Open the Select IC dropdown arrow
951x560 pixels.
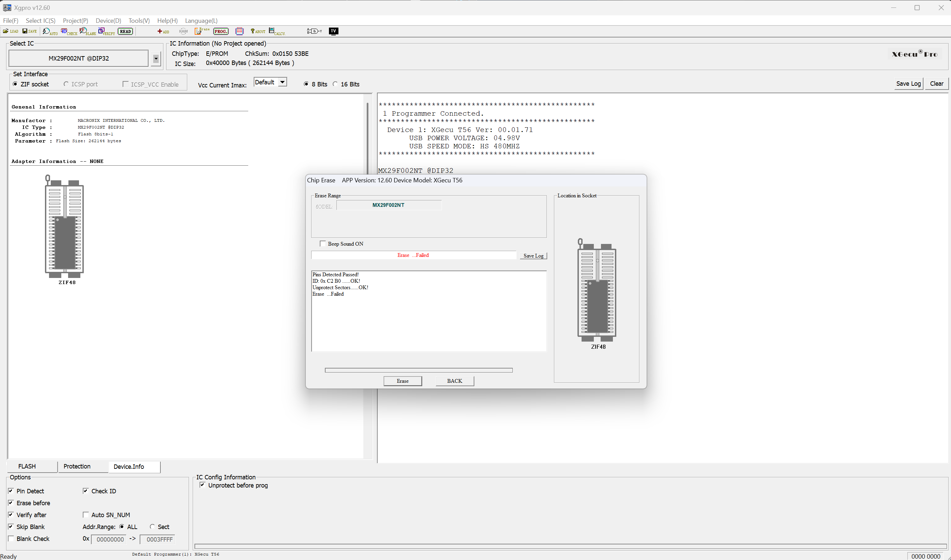click(x=156, y=59)
